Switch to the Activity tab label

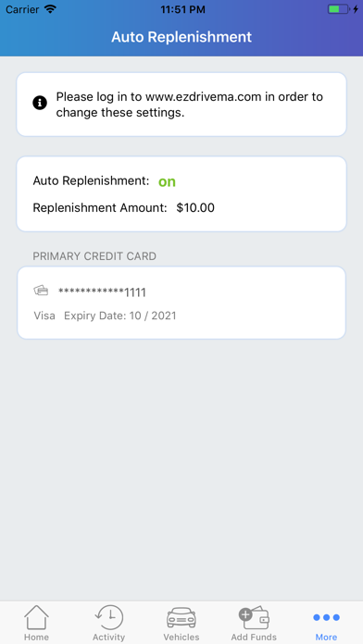[x=108, y=637]
